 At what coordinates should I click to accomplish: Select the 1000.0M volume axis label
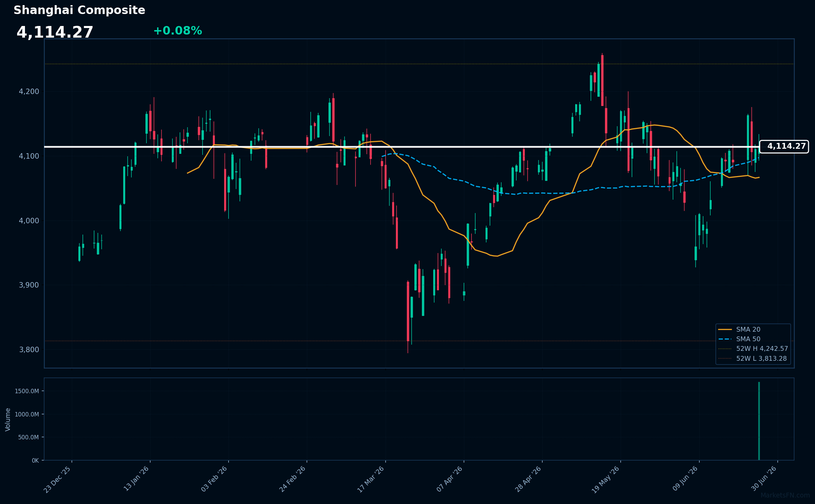[27, 414]
